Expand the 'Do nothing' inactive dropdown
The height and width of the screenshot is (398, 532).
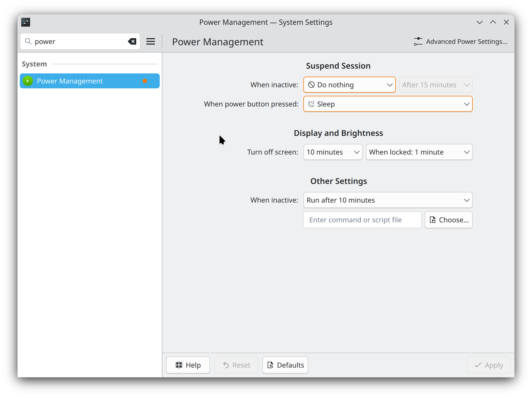[x=349, y=85]
